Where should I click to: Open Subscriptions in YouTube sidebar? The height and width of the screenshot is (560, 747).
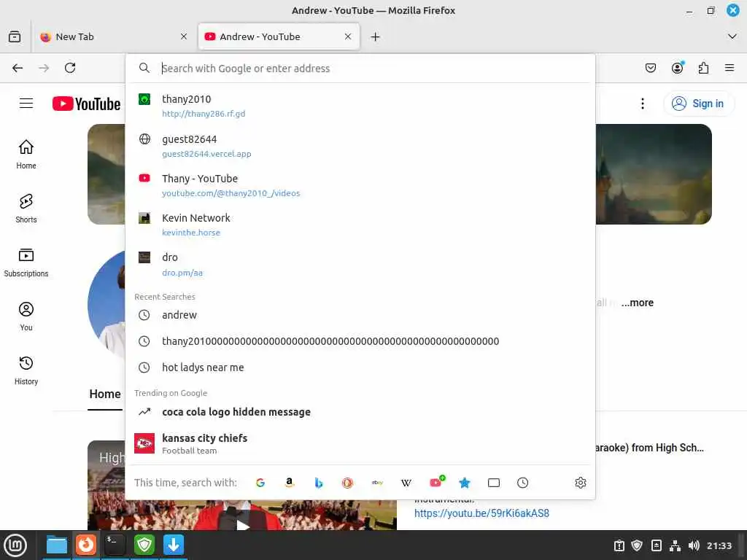pos(26,262)
